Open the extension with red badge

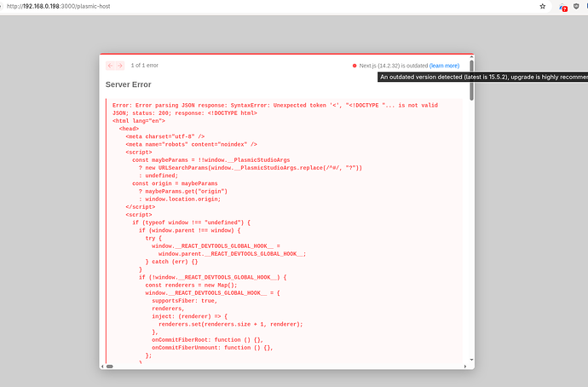(x=562, y=7)
